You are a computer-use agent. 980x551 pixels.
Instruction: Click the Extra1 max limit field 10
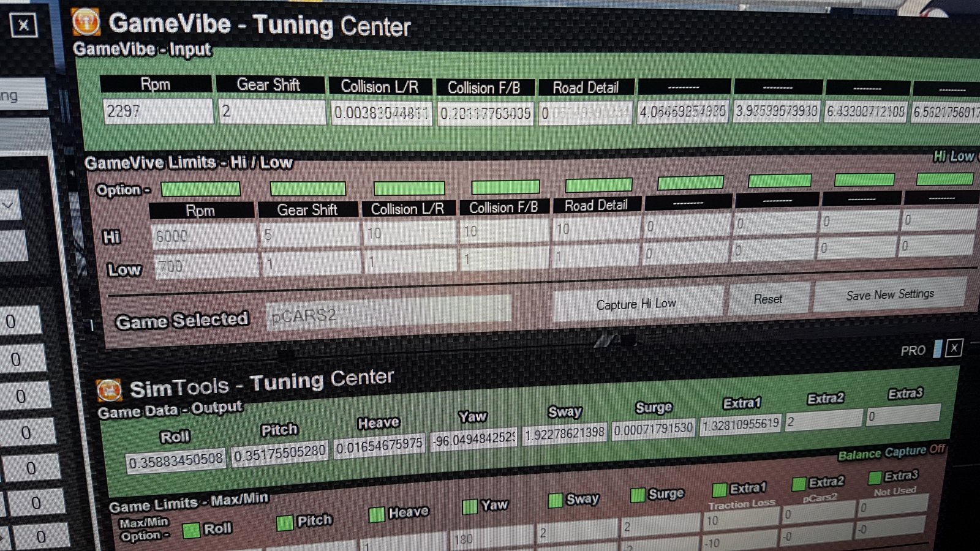click(x=741, y=519)
